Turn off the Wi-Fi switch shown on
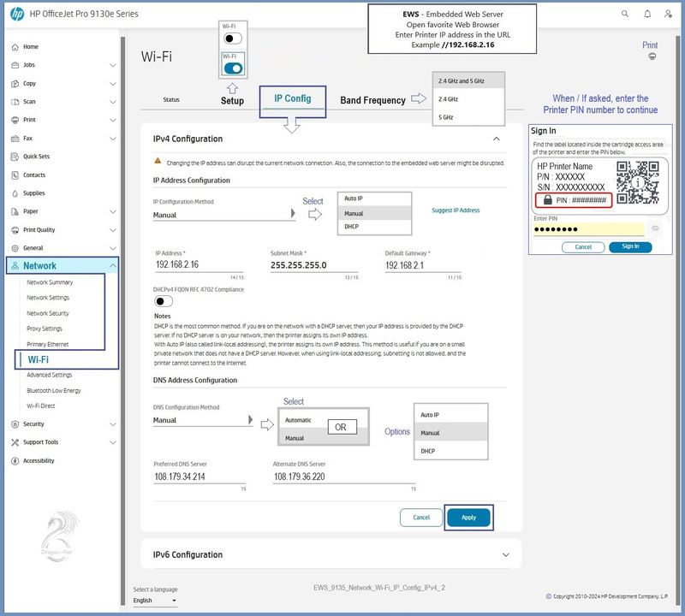 [233, 68]
